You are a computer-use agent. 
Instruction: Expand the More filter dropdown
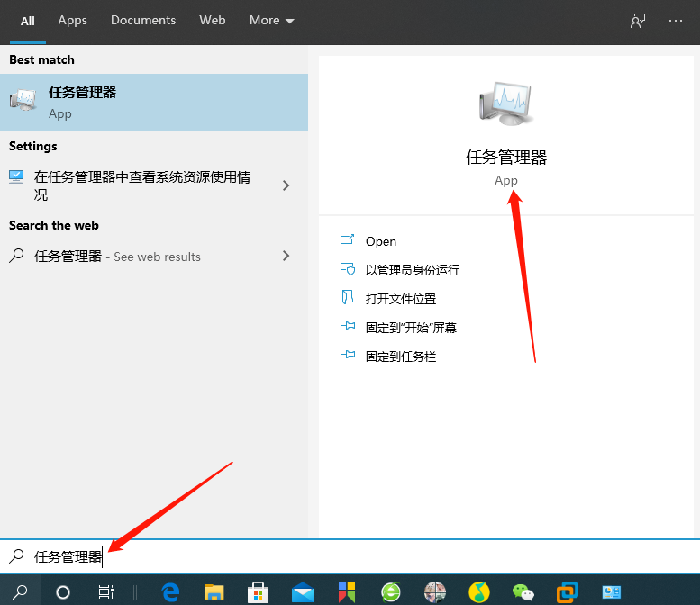[x=271, y=21]
